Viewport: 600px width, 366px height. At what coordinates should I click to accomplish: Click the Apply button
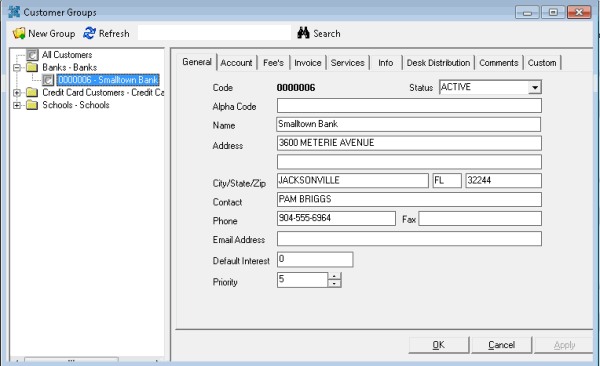[x=564, y=345]
